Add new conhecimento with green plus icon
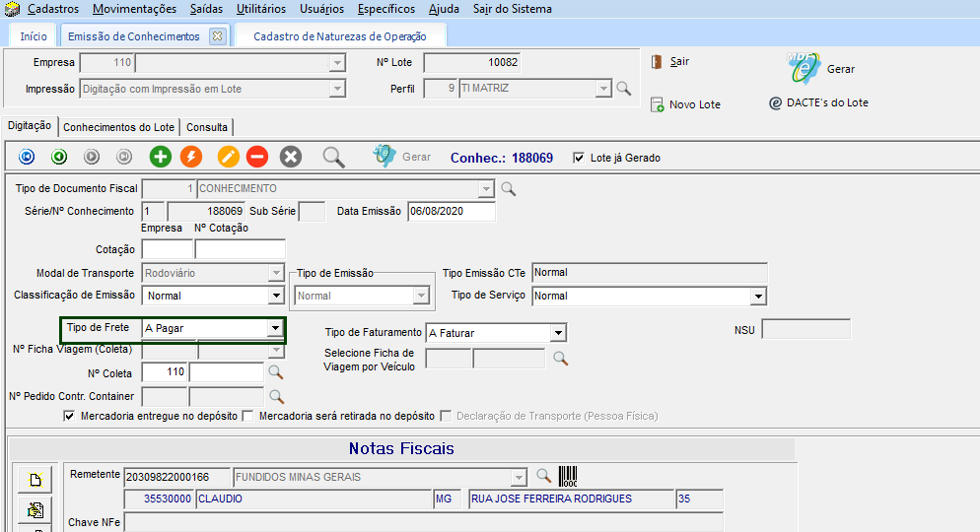This screenshot has height=532, width=980. 161,157
